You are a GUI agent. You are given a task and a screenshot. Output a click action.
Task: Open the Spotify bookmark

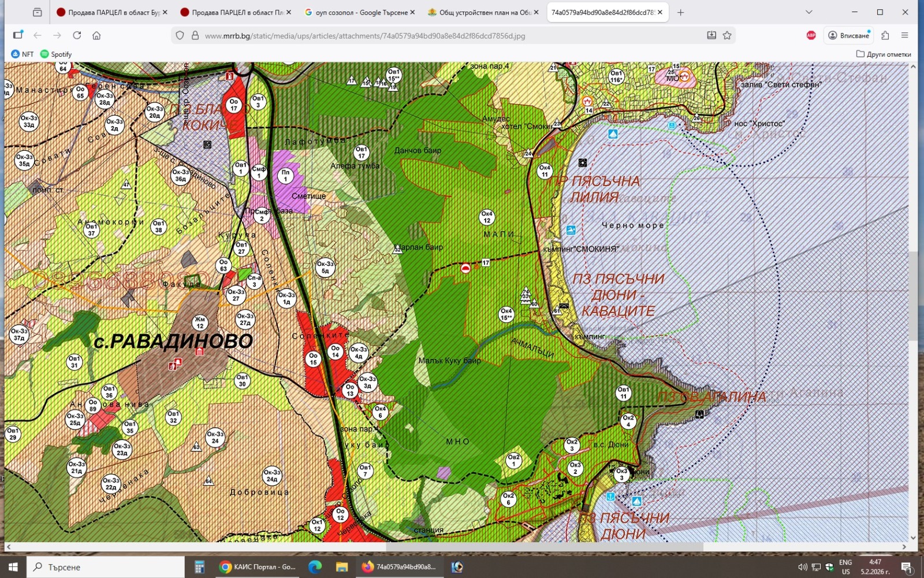[x=56, y=54]
